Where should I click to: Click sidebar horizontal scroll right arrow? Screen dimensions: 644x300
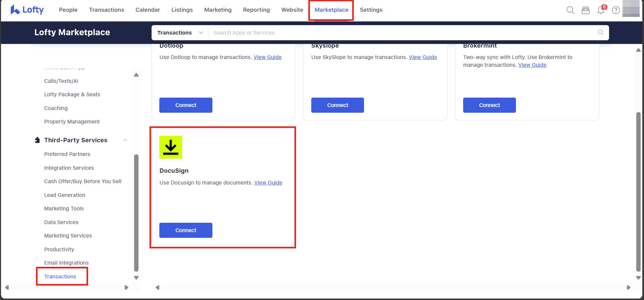(x=126, y=287)
